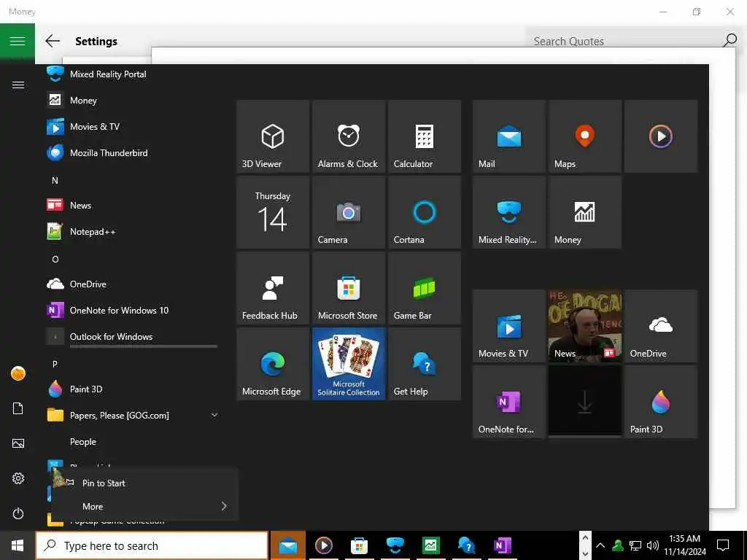Open the Money app green hamburger menu
The image size is (747, 560).
coord(18,41)
